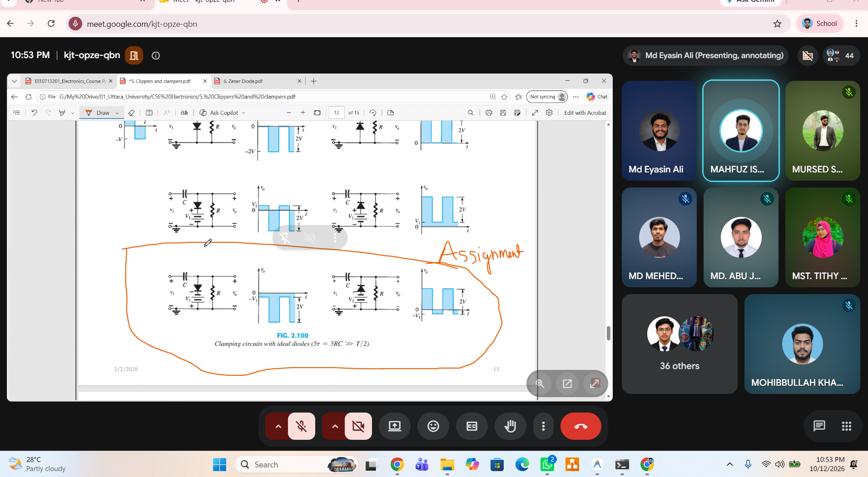
Task: Open the School profile button in Chrome
Action: coord(820,24)
